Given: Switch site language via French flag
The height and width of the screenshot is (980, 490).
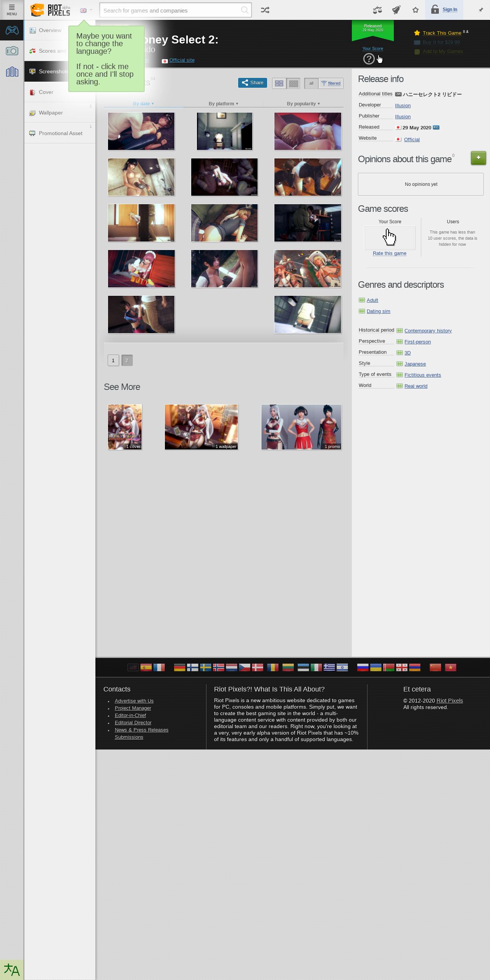Looking at the screenshot, I should click(159, 667).
